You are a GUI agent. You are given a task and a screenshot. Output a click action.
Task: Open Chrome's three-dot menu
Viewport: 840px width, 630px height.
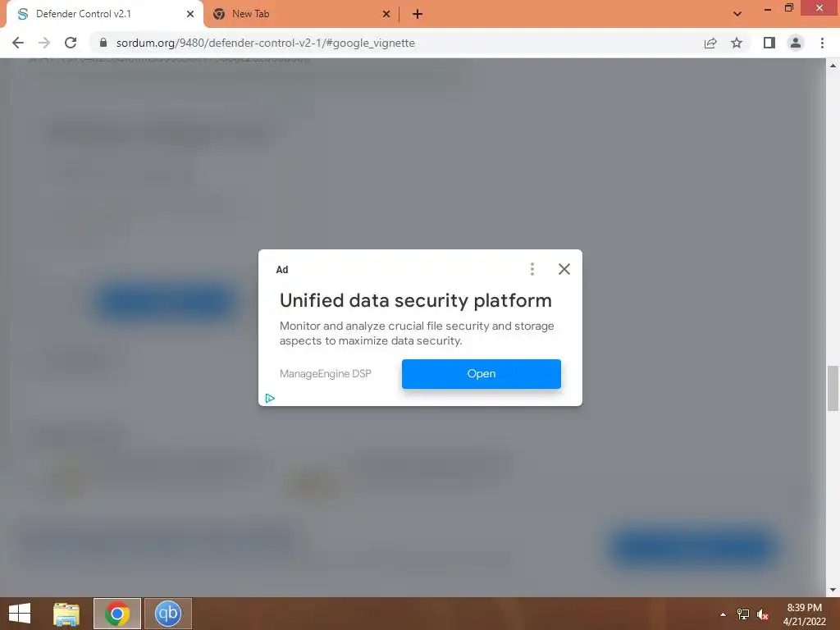[x=822, y=43]
